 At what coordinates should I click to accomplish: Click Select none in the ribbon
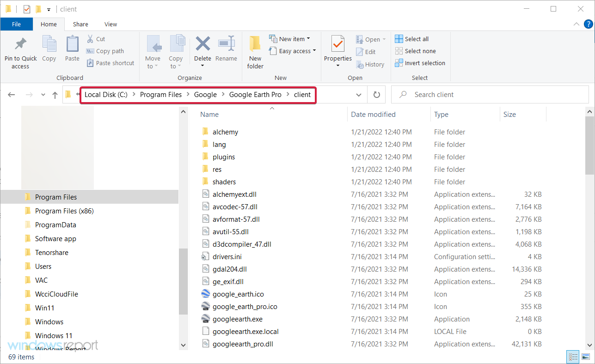coord(416,51)
